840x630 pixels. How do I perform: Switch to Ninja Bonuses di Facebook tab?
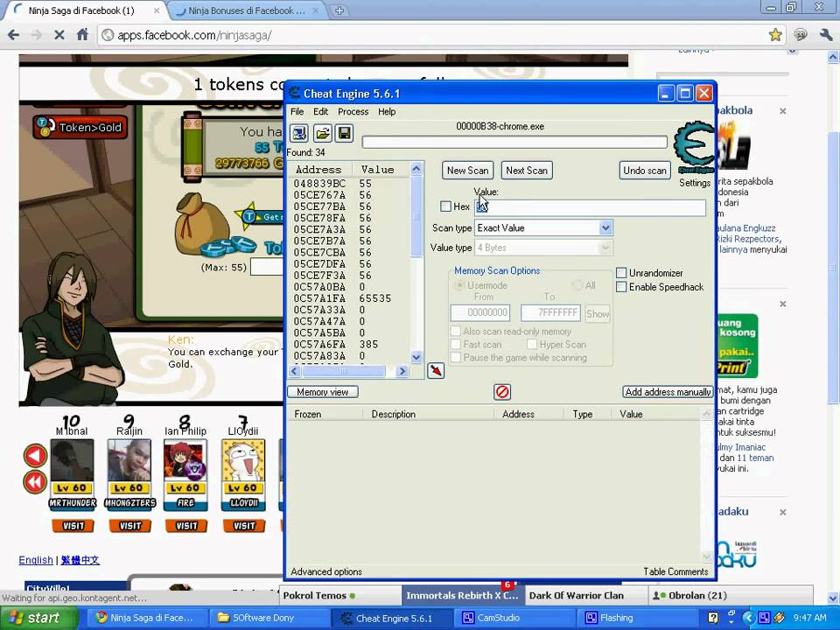click(x=245, y=10)
